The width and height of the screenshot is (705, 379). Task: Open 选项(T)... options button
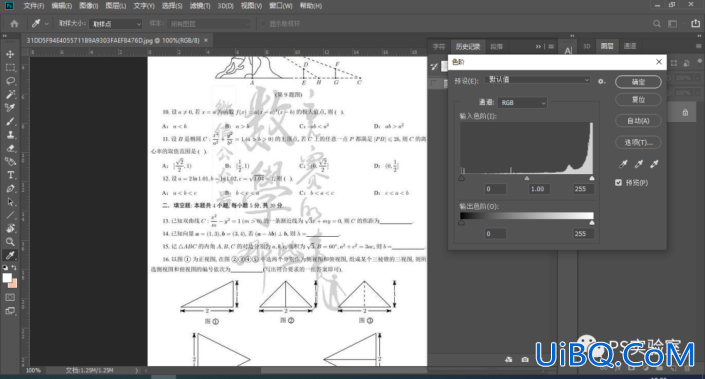pos(638,142)
